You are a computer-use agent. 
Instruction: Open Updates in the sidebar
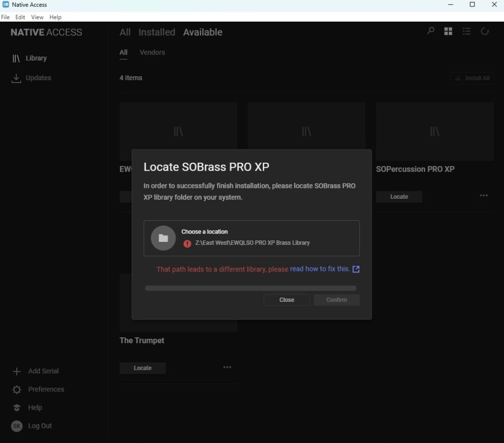(38, 78)
